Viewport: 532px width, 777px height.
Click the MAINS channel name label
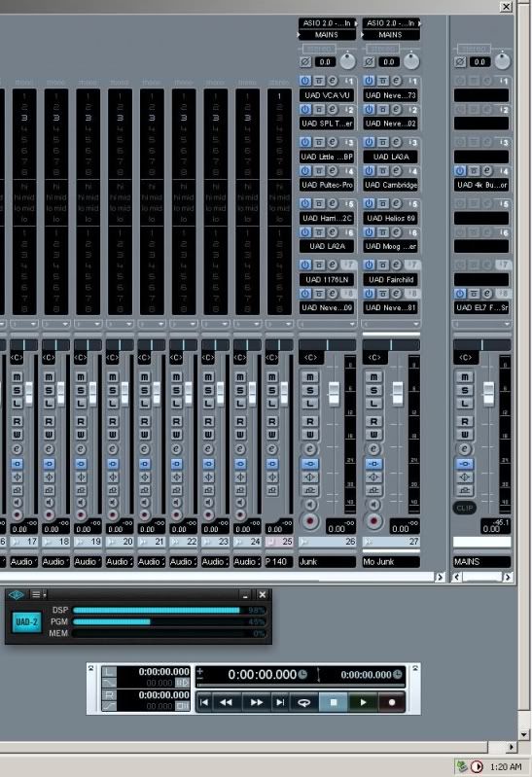coord(481,562)
